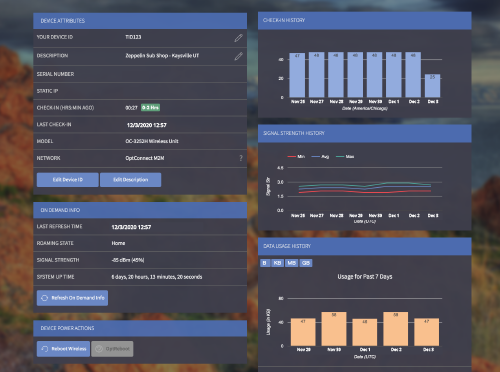The height and width of the screenshot is (372, 500).
Task: Click the pencil icon beside Your Device ID
Action: click(x=238, y=38)
